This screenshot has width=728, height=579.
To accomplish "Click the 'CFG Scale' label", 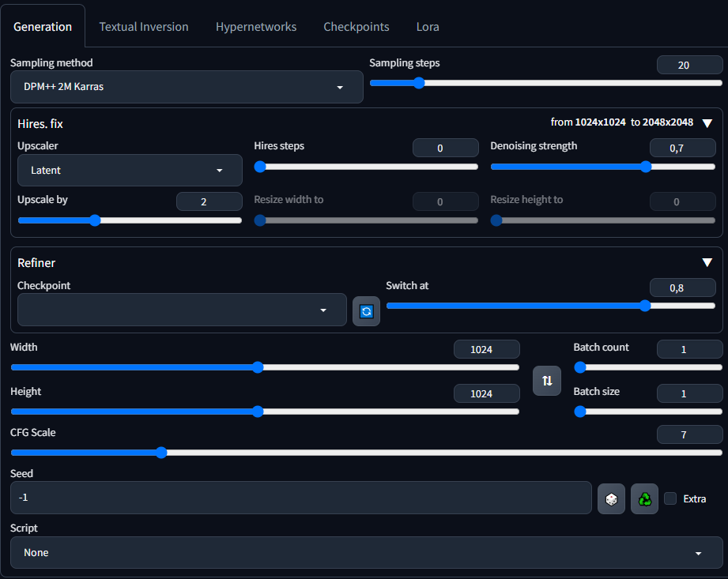I will pyautogui.click(x=33, y=432).
